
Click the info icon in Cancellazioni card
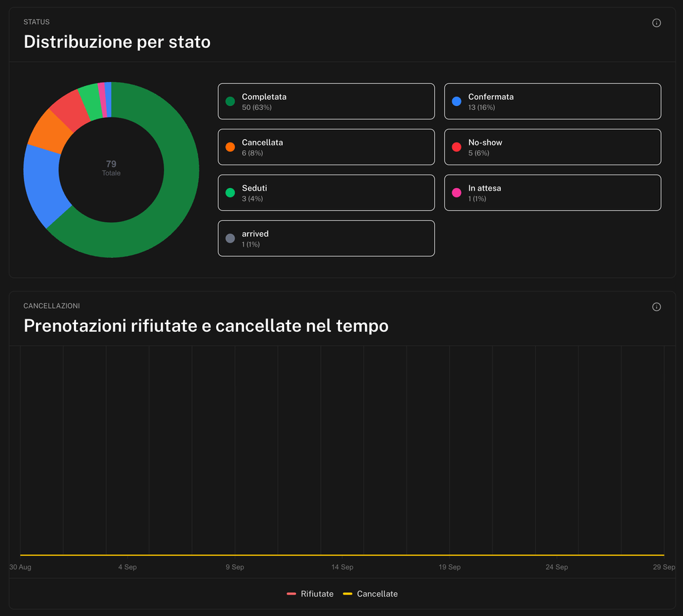(656, 307)
